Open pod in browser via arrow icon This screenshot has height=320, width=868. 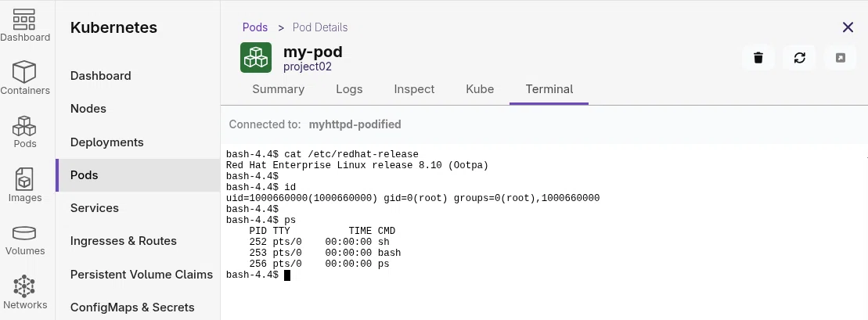point(841,58)
